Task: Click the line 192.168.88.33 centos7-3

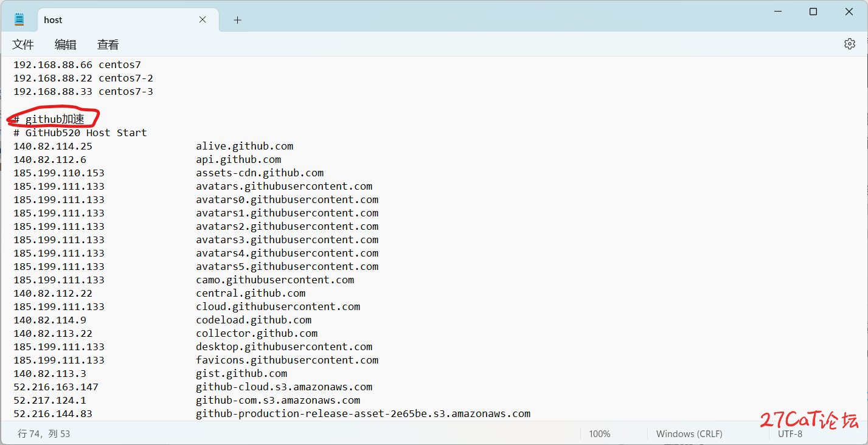Action: [83, 91]
